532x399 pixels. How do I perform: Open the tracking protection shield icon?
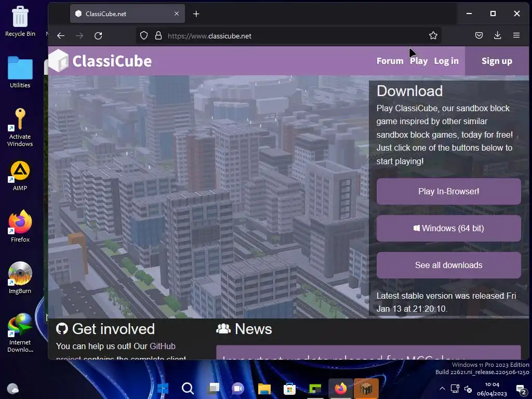pyautogui.click(x=144, y=36)
